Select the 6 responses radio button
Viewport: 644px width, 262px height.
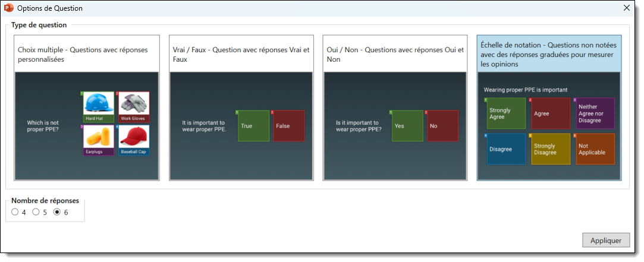57,212
